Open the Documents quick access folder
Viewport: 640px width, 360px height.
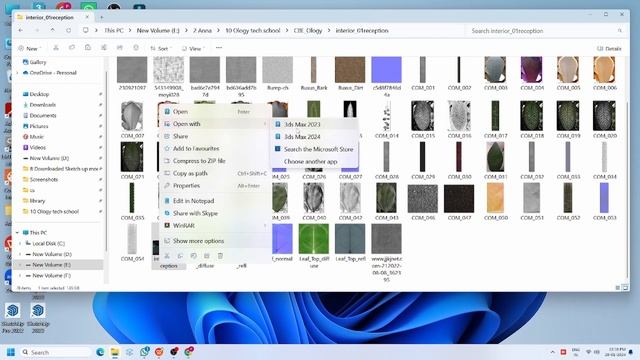(43, 116)
